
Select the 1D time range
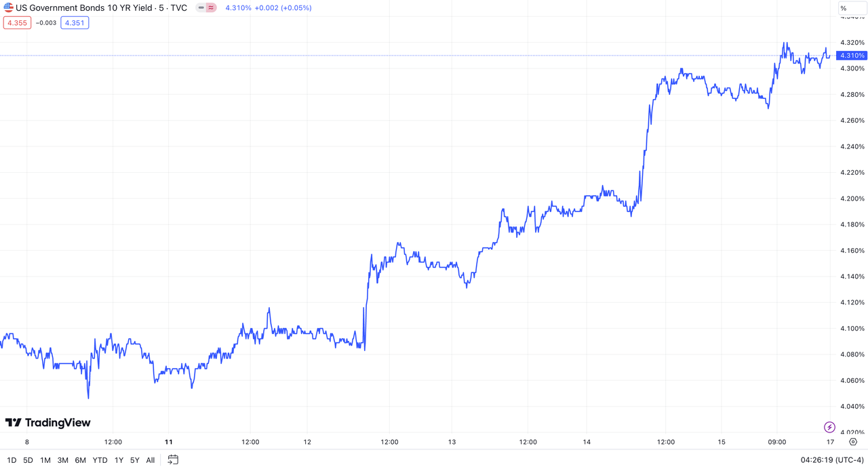pyautogui.click(x=12, y=460)
